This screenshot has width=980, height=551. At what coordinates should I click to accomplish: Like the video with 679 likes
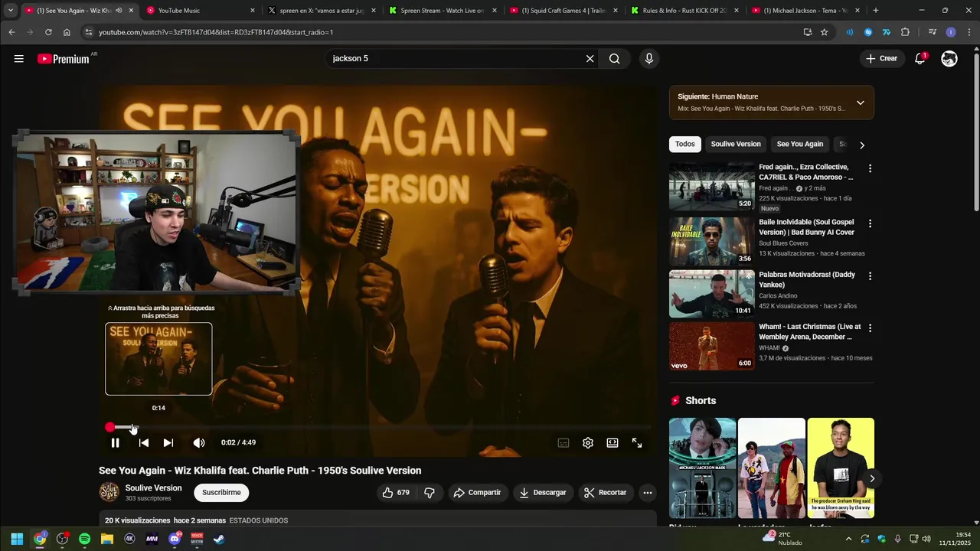tap(397, 493)
